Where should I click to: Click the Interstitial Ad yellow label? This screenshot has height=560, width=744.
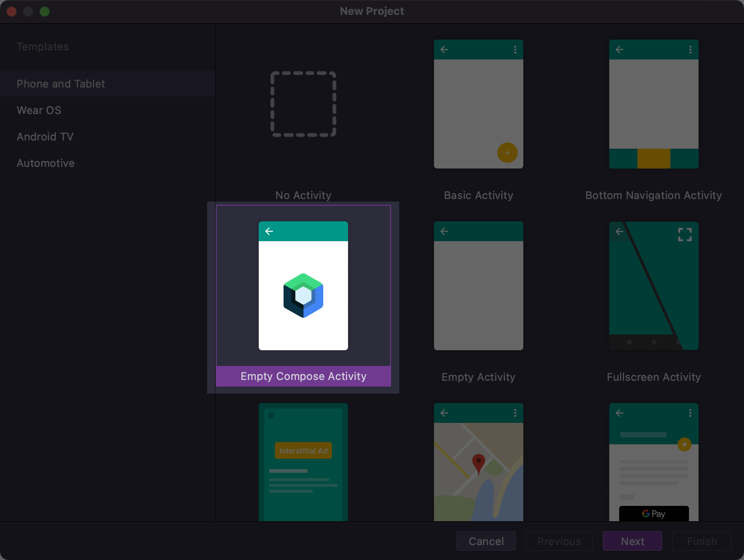(303, 451)
